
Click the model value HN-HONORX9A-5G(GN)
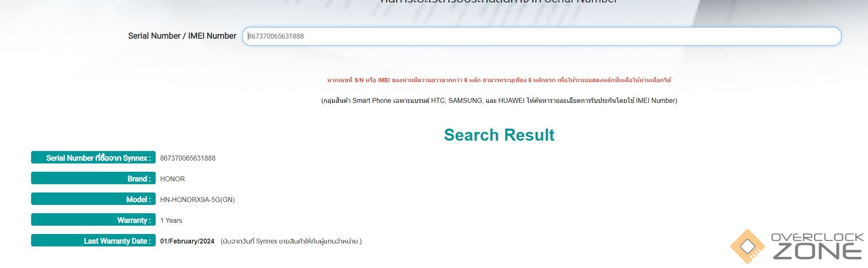(197, 200)
